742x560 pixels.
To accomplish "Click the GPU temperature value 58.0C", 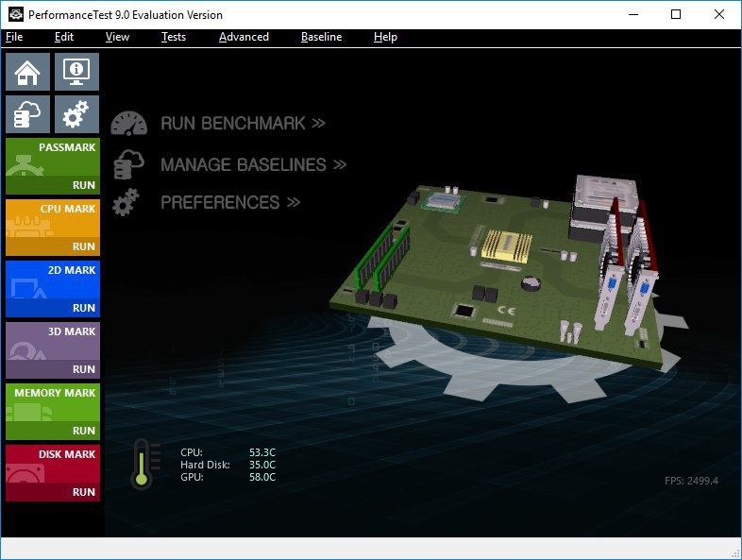I will click(262, 477).
